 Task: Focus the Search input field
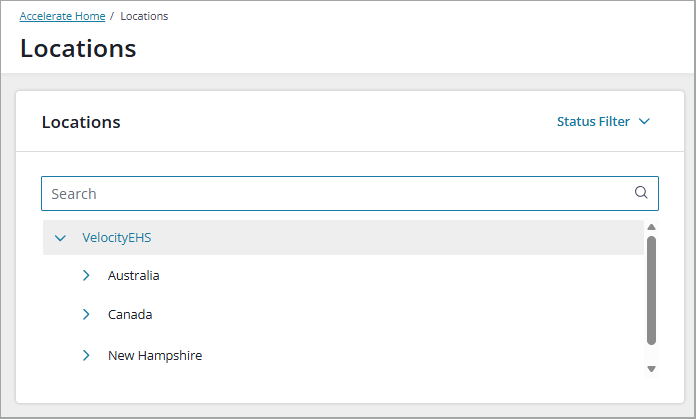350,194
